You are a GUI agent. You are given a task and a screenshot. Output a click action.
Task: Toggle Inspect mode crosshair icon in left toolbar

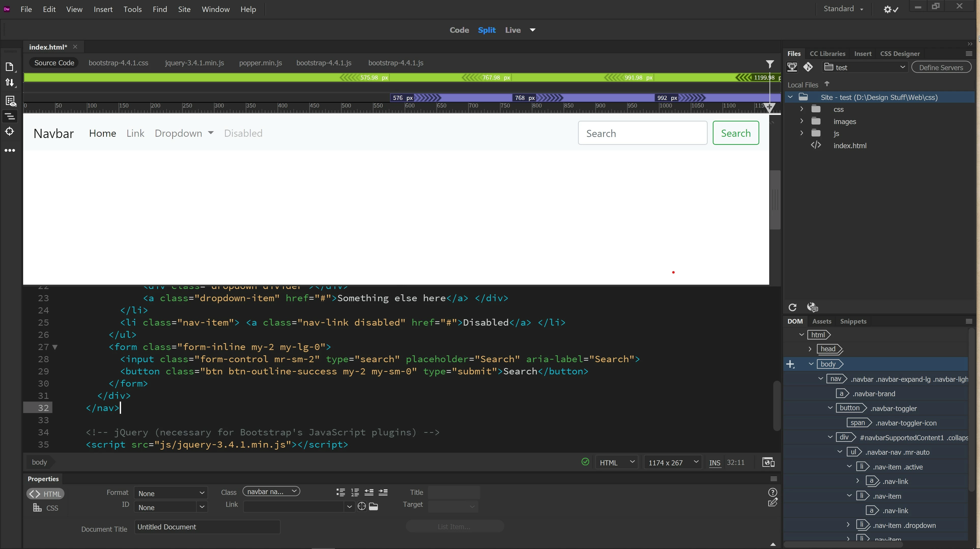9,132
